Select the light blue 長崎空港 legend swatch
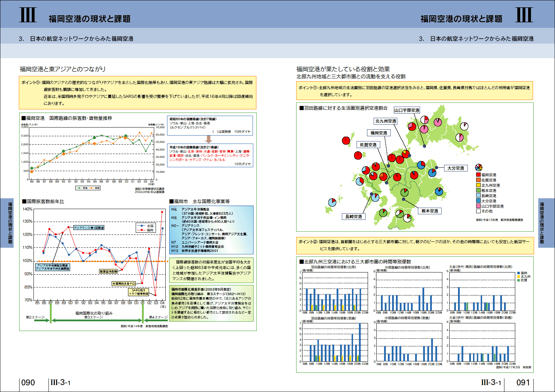 point(478,196)
